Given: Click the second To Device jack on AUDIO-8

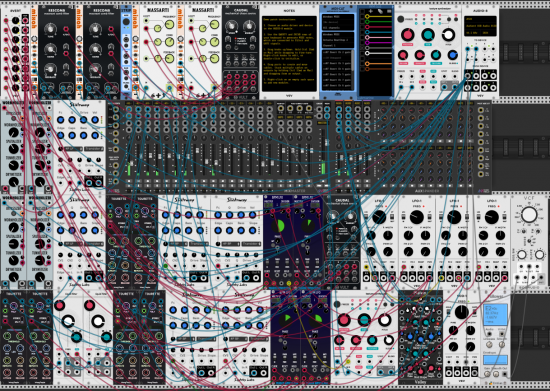Looking at the screenshot, I should click(x=476, y=49).
